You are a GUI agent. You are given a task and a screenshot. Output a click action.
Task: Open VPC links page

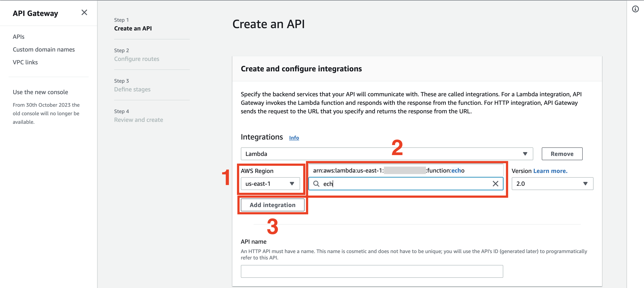25,62
